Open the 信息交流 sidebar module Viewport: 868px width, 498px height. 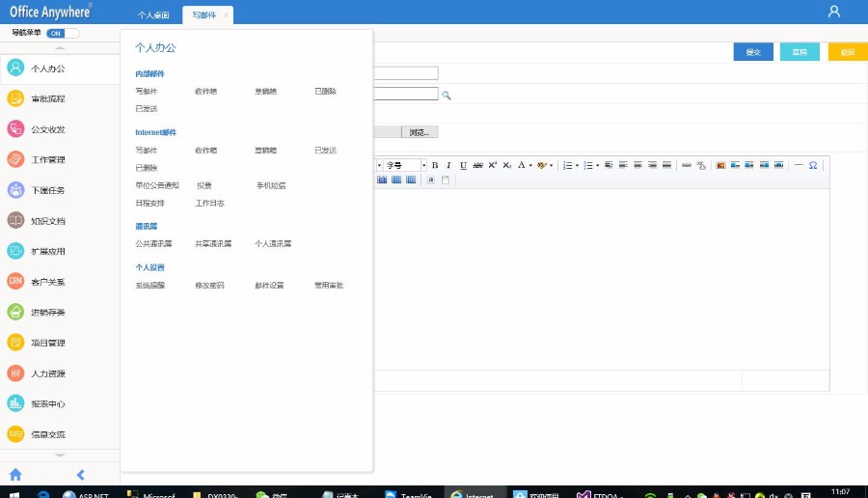[x=60, y=434]
